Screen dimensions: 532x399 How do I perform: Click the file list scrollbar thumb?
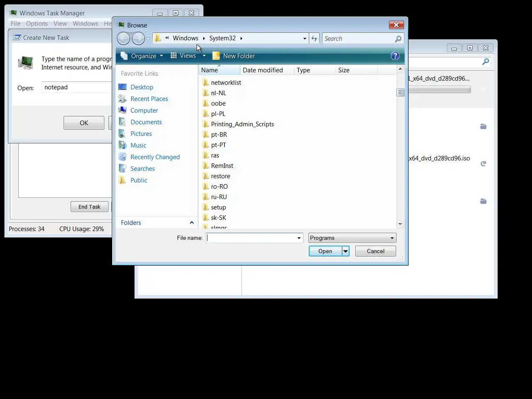400,92
